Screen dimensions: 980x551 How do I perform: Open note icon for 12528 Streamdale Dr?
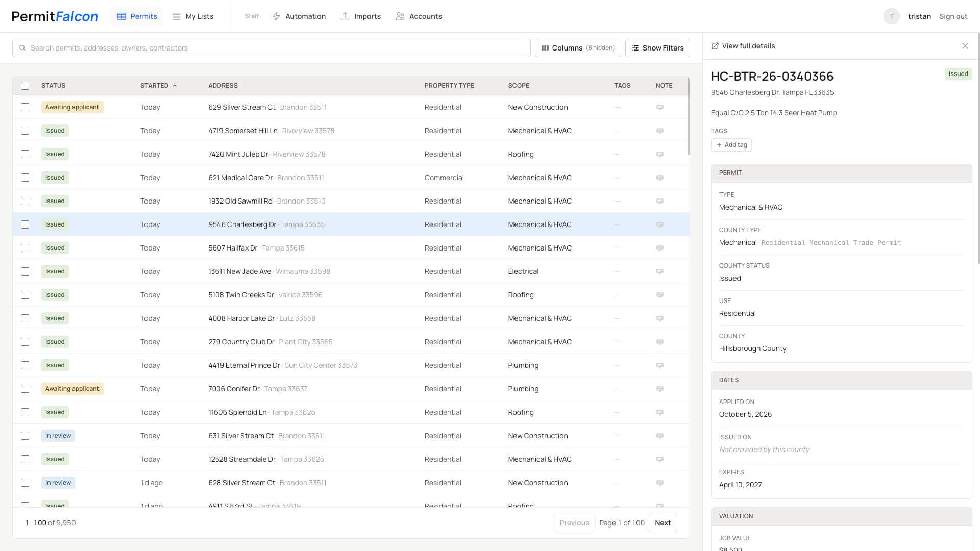click(659, 459)
